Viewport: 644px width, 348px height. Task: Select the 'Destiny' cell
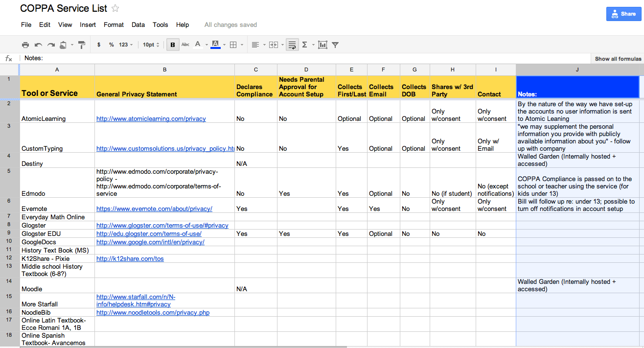[57, 160]
